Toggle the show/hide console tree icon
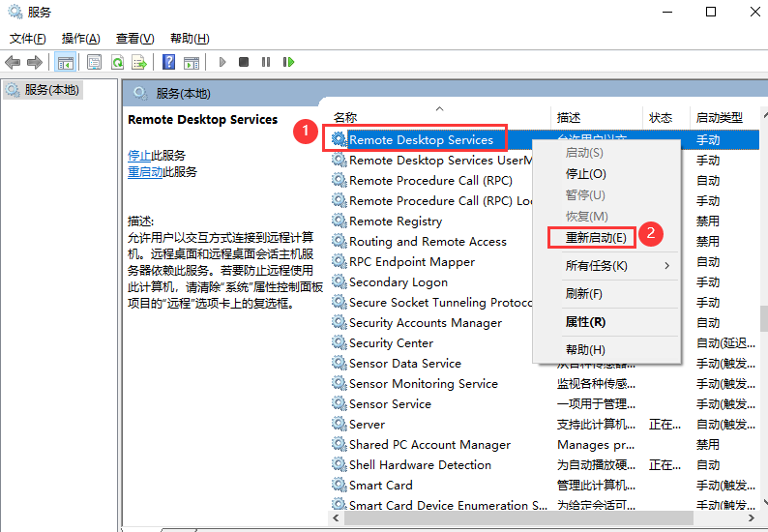This screenshot has width=768, height=532. 65,62
